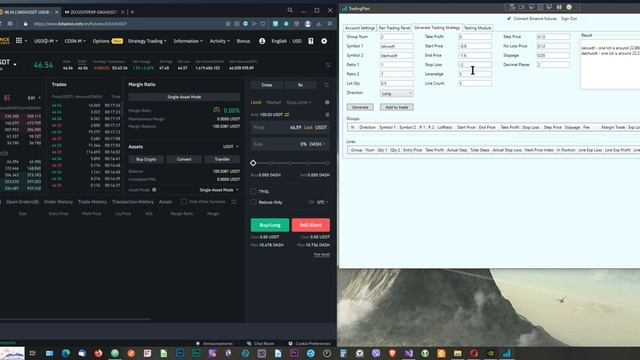This screenshot has height=360, width=640.
Task: Expand the Information menu
Action: [x=188, y=41]
